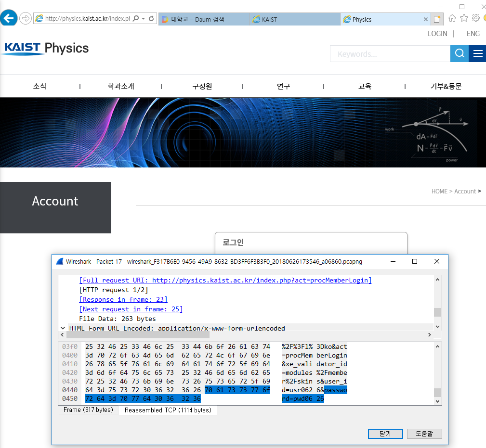Click highlighted ASCII text rd=pwd06 26
486x448 pixels.
303,399
